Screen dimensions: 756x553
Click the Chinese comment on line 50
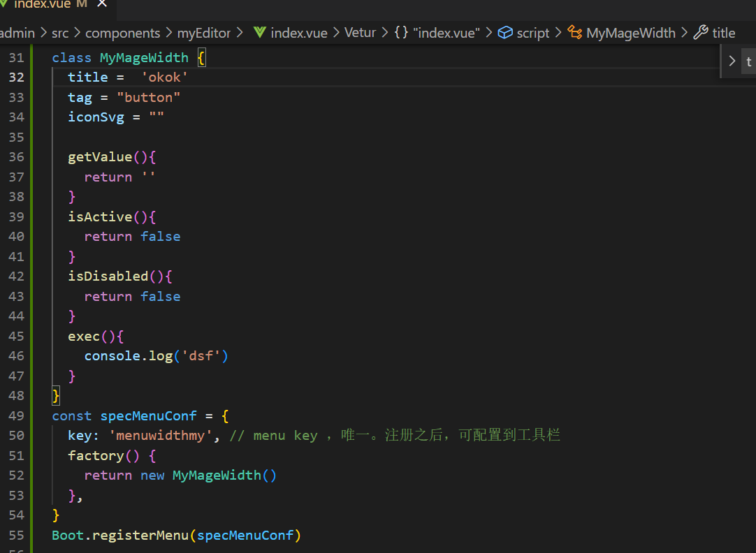tap(394, 436)
